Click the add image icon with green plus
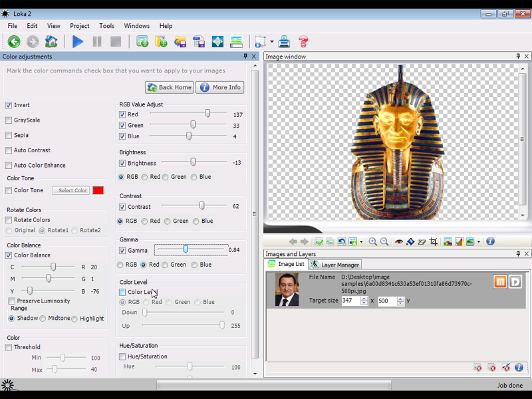This screenshot has width=532, height=399. coord(142,42)
